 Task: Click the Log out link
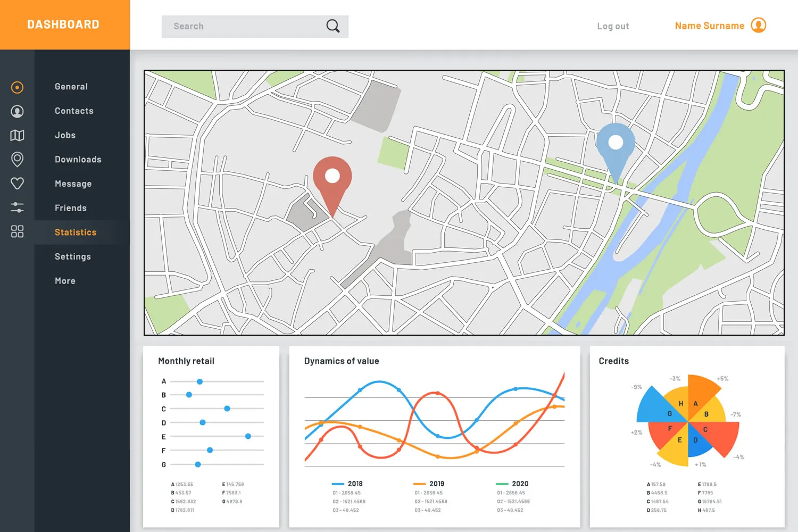coord(613,26)
